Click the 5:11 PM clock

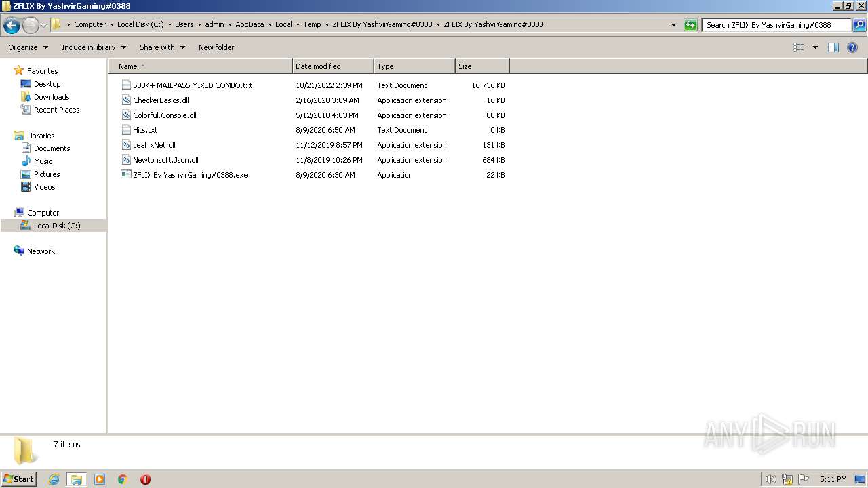(833, 479)
